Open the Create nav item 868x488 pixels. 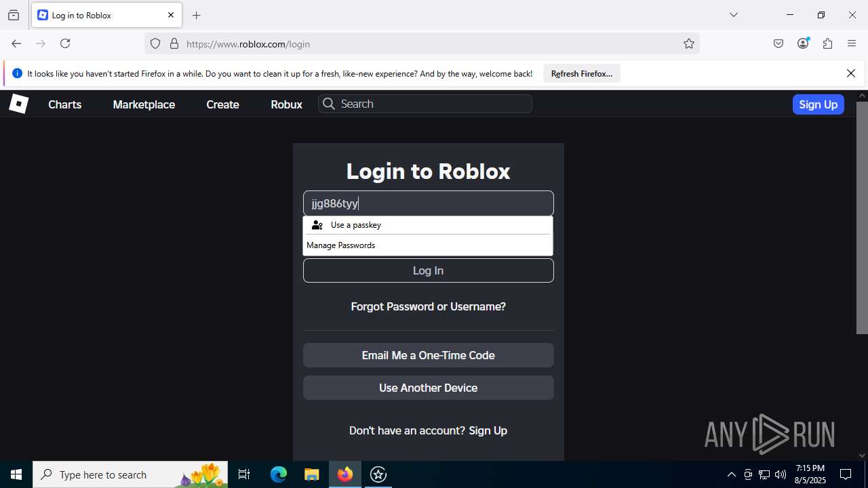tap(222, 104)
